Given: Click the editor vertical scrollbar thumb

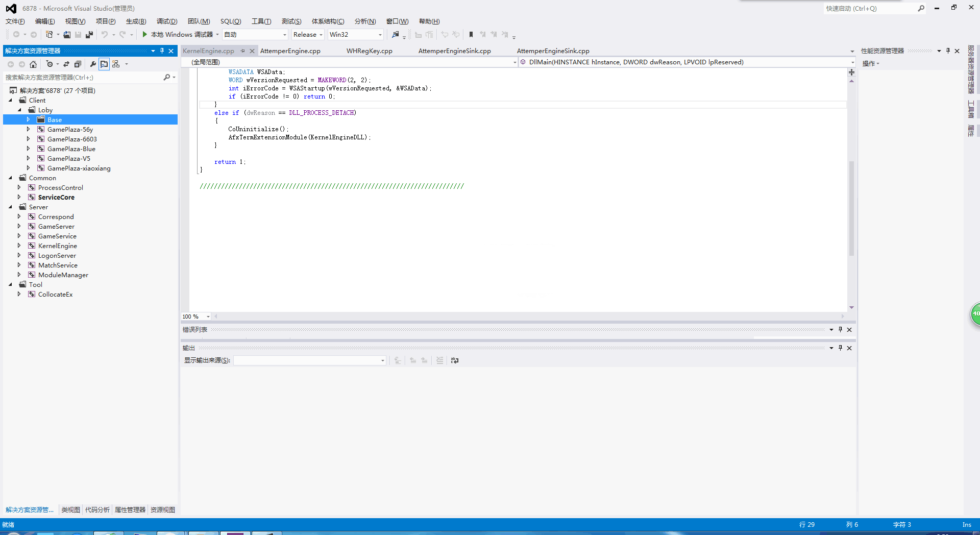Looking at the screenshot, I should [x=851, y=208].
